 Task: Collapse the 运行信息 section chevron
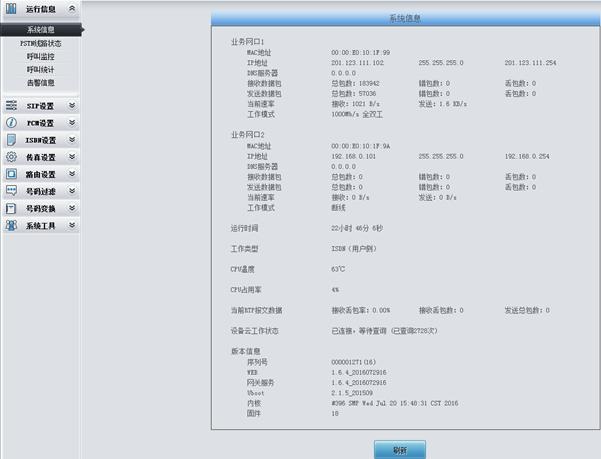[71, 8]
